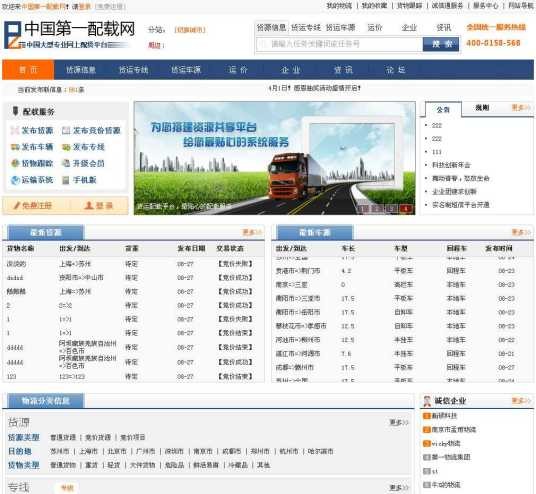
Task: Open 货物跟踪 link in the top bar
Action: (x=409, y=5)
